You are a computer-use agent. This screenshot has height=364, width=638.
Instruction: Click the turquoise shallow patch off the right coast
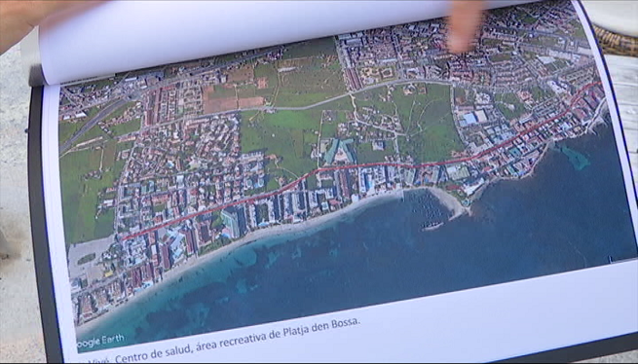coord(576,159)
